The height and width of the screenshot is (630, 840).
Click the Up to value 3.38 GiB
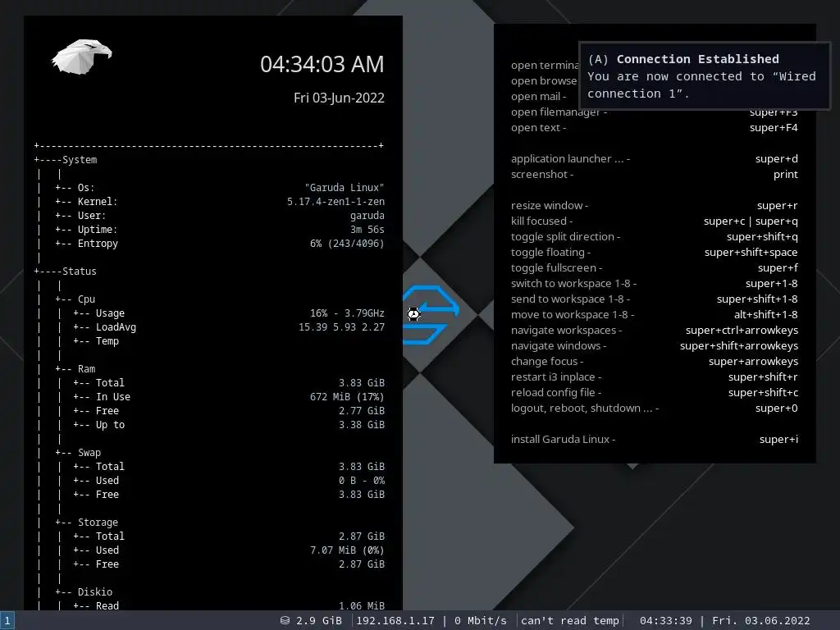(362, 424)
